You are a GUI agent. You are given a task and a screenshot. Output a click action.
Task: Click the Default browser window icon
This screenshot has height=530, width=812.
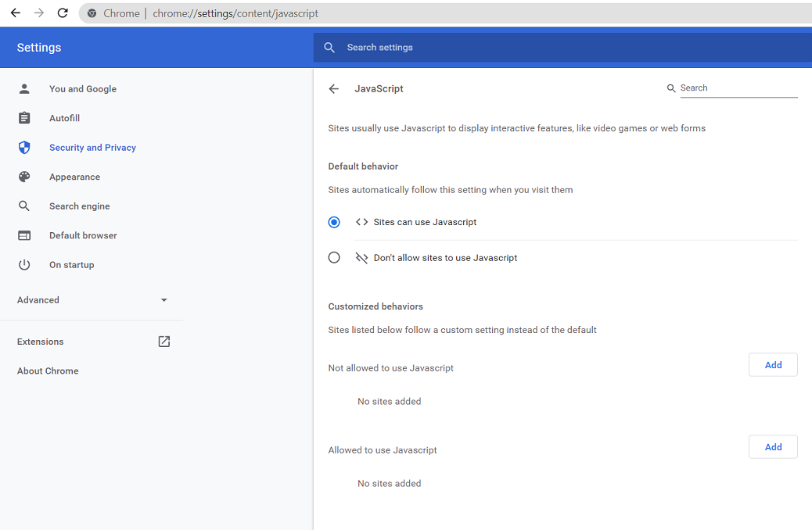pos(24,235)
